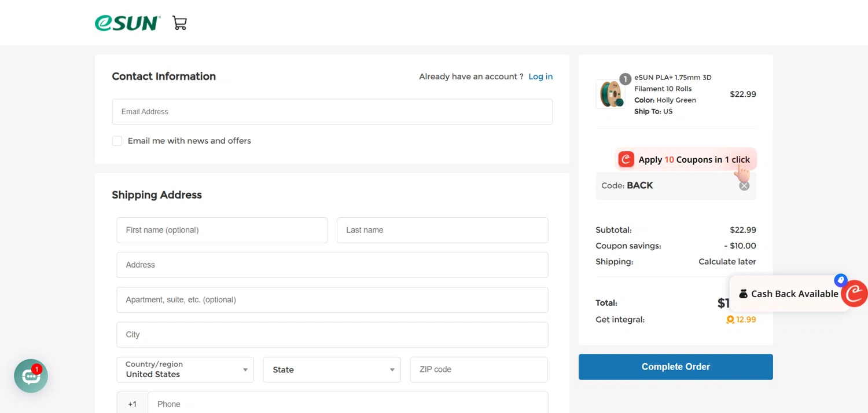
Task: Click the blue tag badge icon
Action: coord(840,280)
